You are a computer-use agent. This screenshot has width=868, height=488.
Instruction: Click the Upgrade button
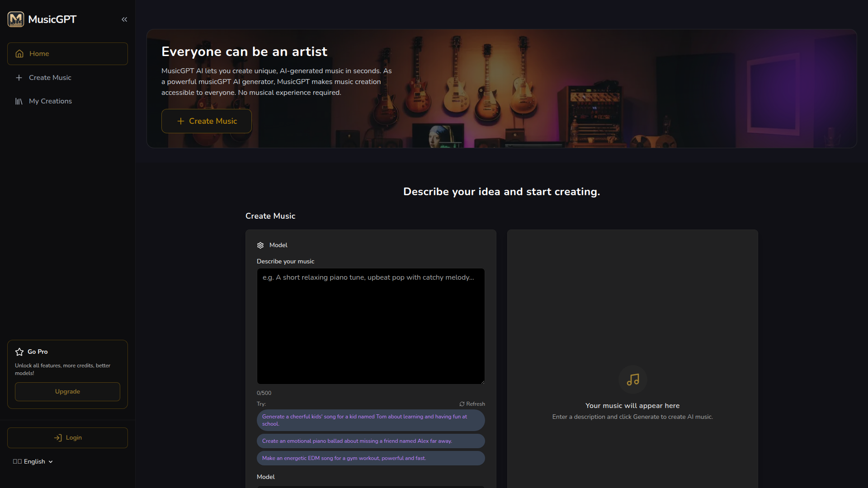point(67,392)
